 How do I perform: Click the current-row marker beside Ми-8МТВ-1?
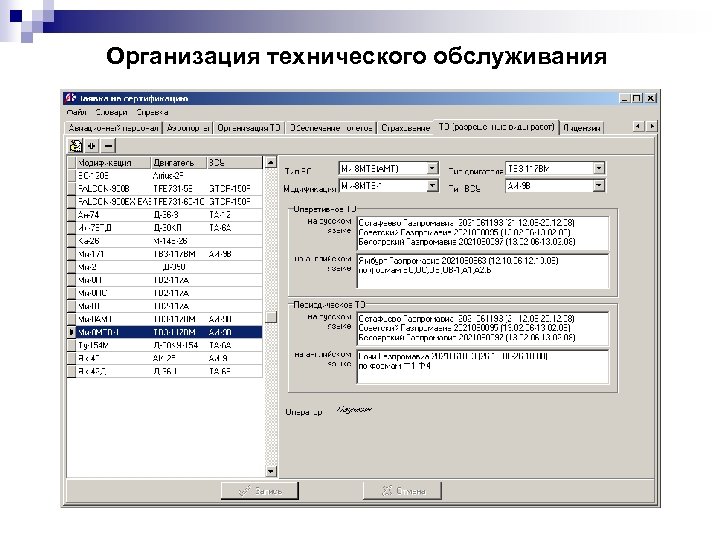pos(71,332)
